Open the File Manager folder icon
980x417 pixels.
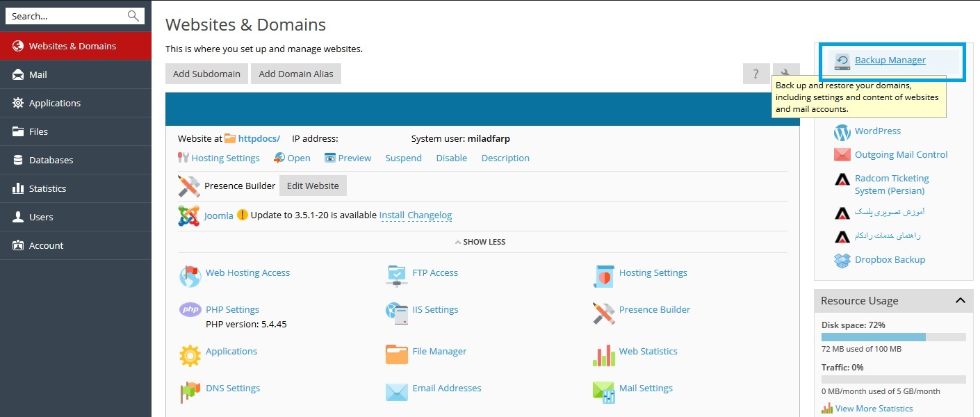click(x=397, y=354)
